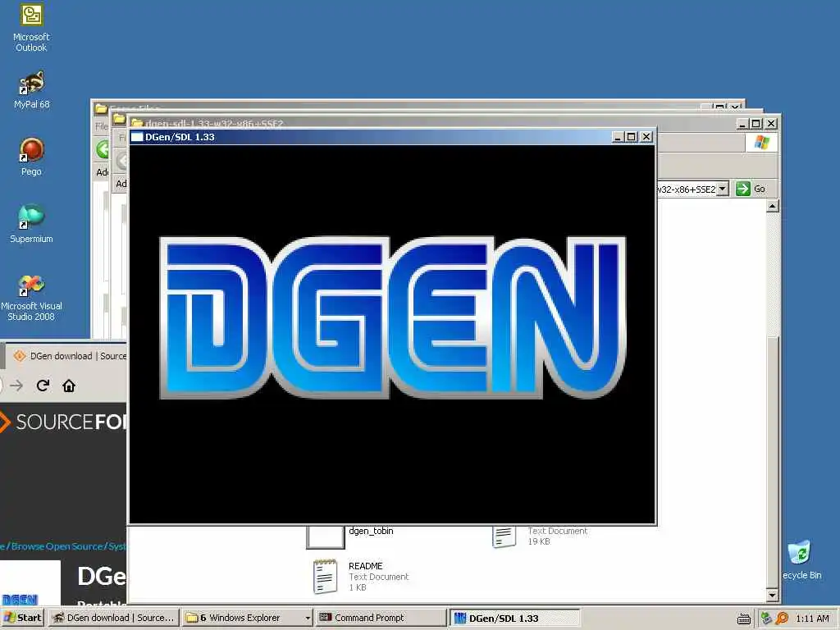This screenshot has width=840, height=630.
Task: Open the Explorer address bar dropdown
Action: [x=723, y=189]
